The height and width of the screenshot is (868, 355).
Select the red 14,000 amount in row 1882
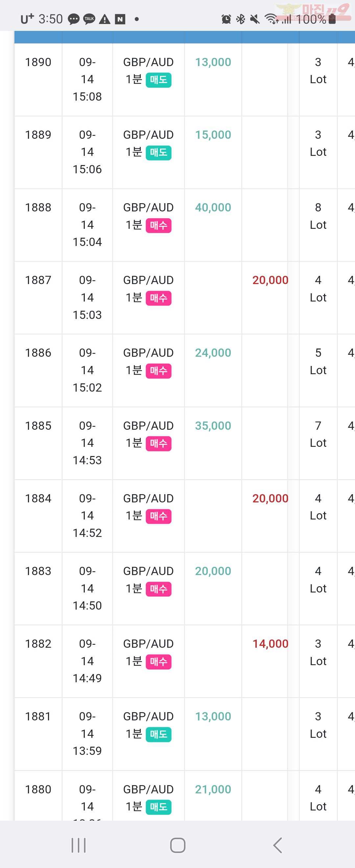coord(271,643)
